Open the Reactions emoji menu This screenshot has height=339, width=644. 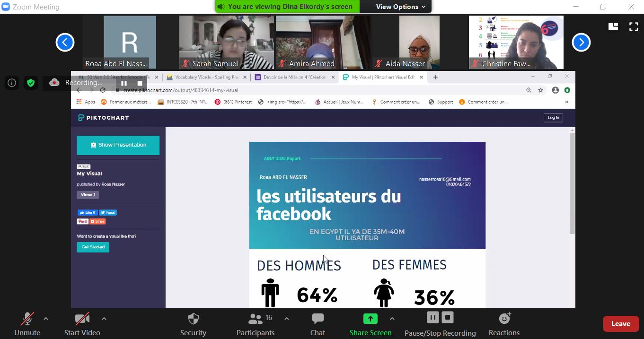[504, 319]
